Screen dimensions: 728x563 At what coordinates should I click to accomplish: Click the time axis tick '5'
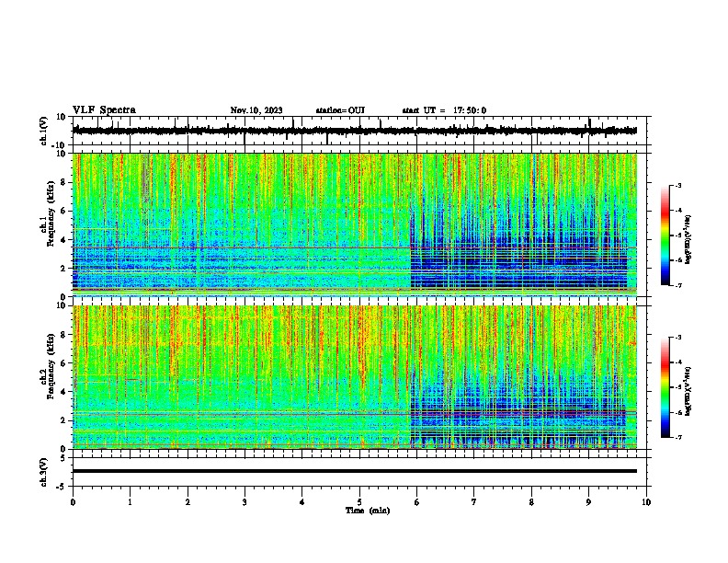(x=359, y=502)
